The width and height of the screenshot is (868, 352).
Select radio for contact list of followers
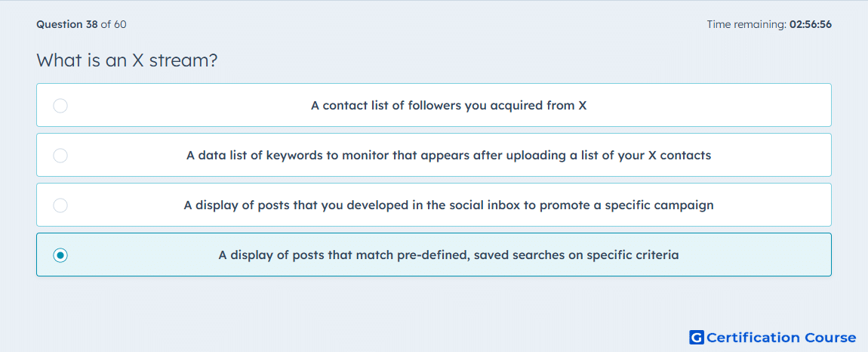60,105
